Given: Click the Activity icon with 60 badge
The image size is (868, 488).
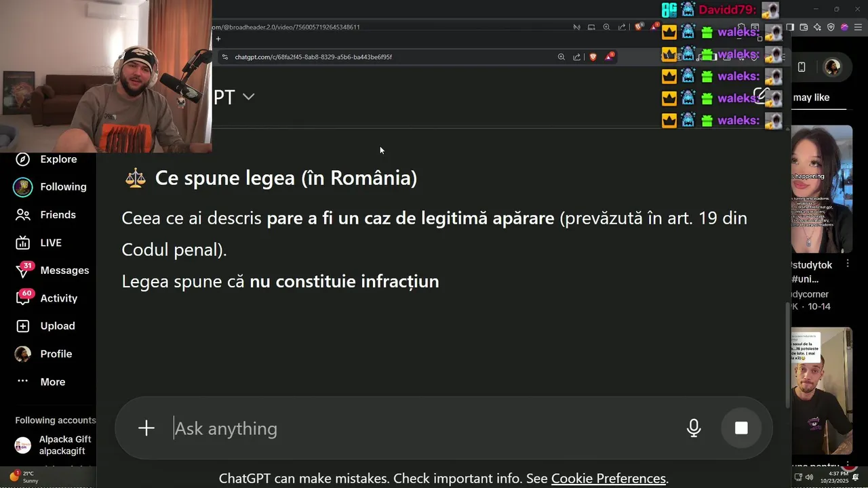Looking at the screenshot, I should pos(23,298).
